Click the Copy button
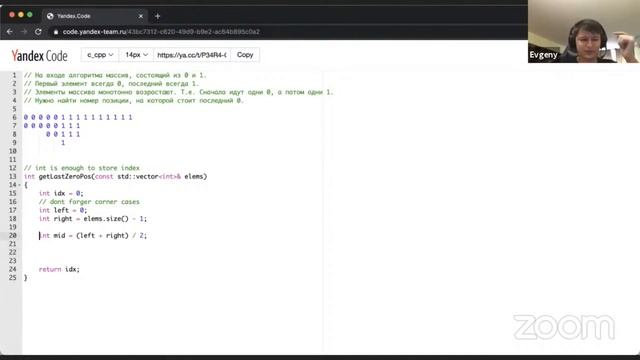 pos(245,55)
